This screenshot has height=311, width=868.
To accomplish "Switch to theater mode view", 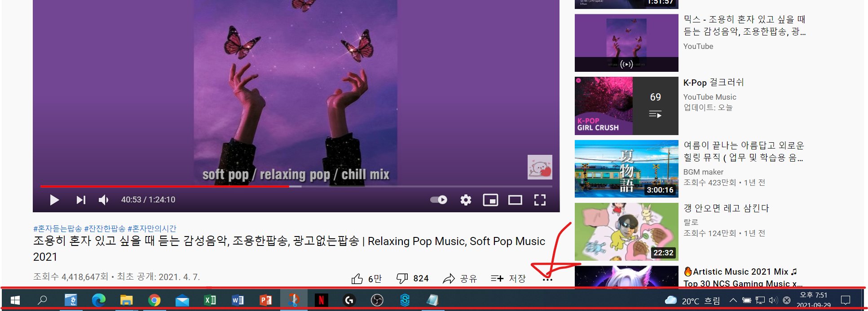I will coord(515,200).
